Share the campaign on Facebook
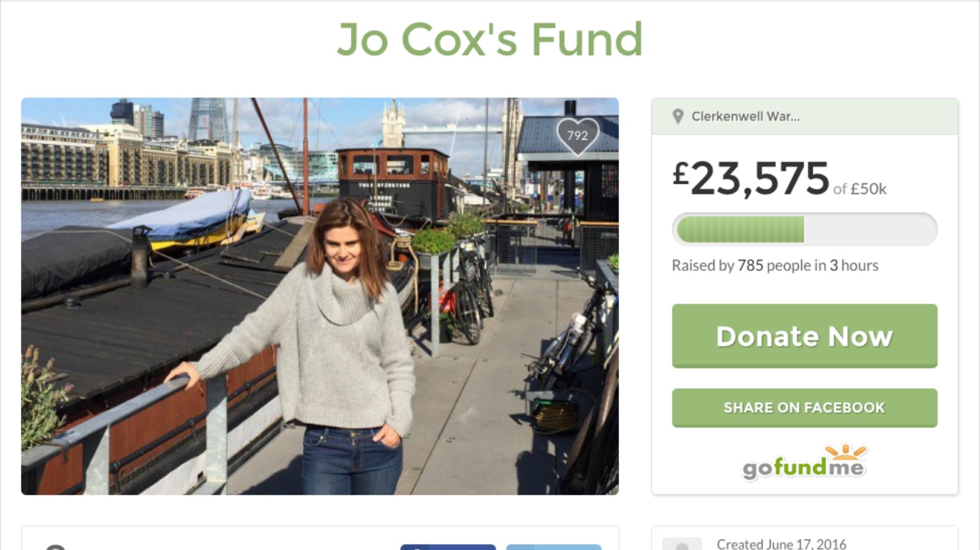This screenshot has width=980, height=550. pos(804,407)
